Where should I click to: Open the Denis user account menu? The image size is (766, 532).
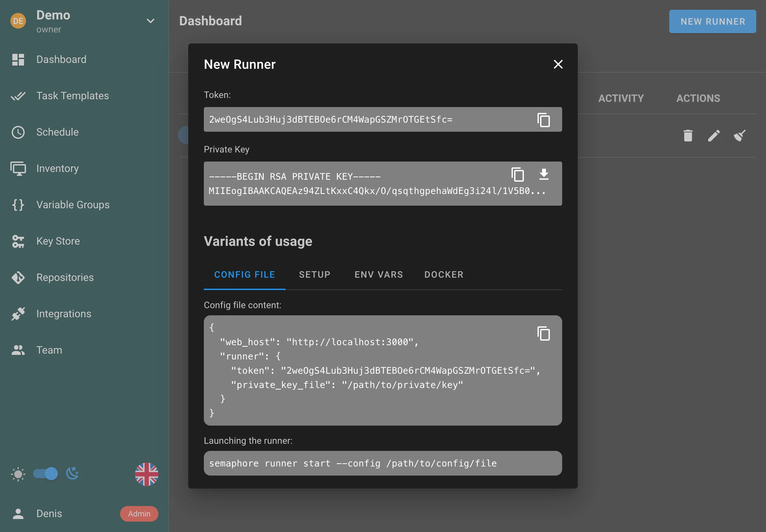49,513
